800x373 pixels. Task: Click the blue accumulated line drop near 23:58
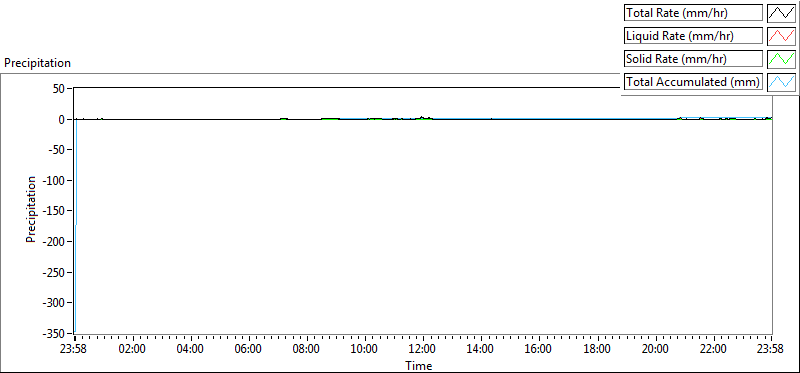pos(76,225)
